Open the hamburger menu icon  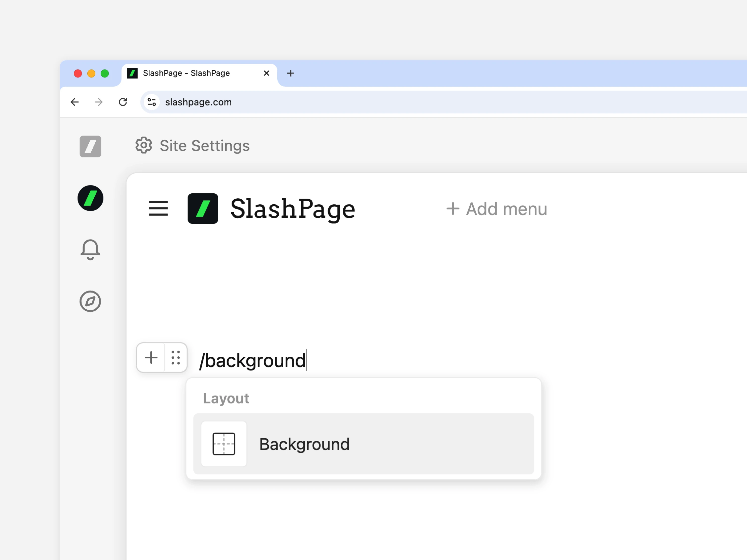(158, 208)
